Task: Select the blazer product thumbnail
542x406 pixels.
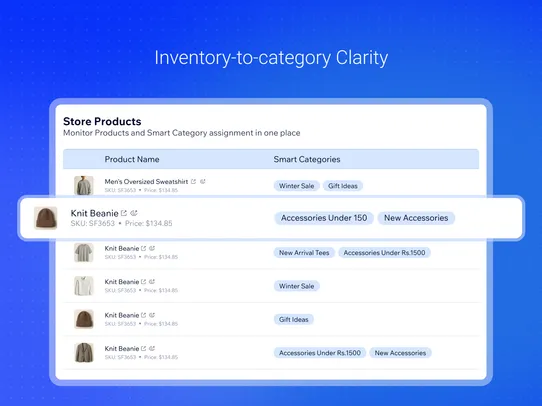Action: coord(84,352)
